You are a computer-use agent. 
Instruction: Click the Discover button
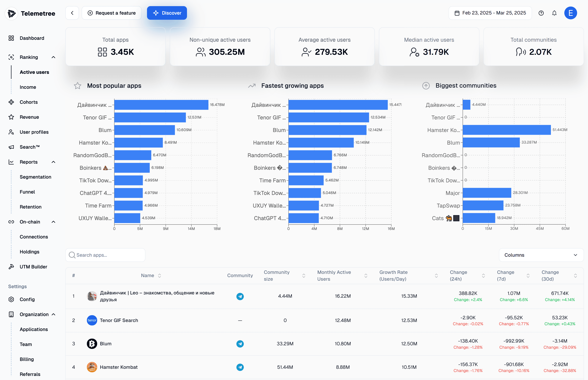(x=167, y=13)
